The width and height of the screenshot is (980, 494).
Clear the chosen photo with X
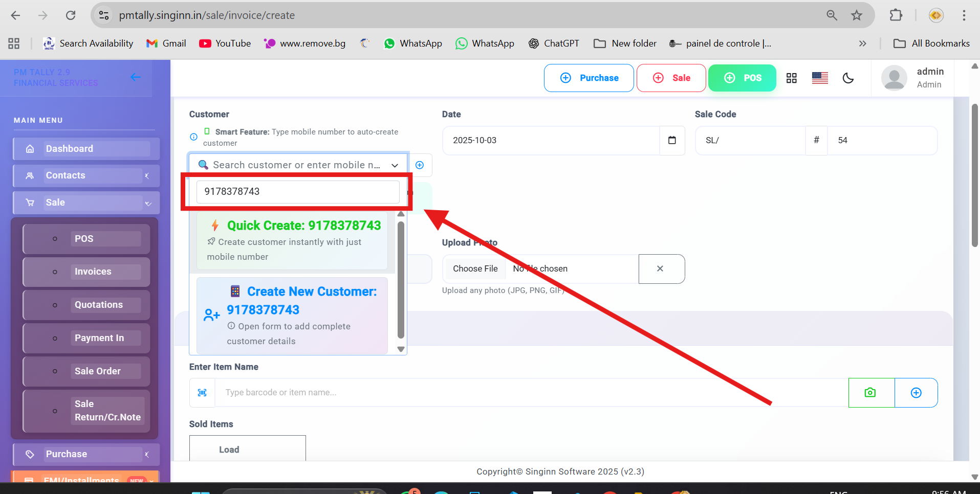tap(661, 269)
